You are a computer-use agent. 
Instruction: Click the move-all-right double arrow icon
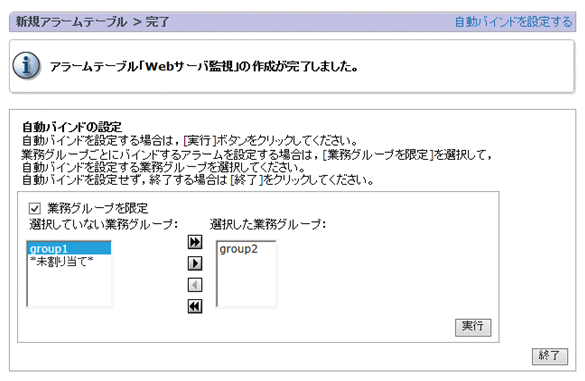[195, 242]
